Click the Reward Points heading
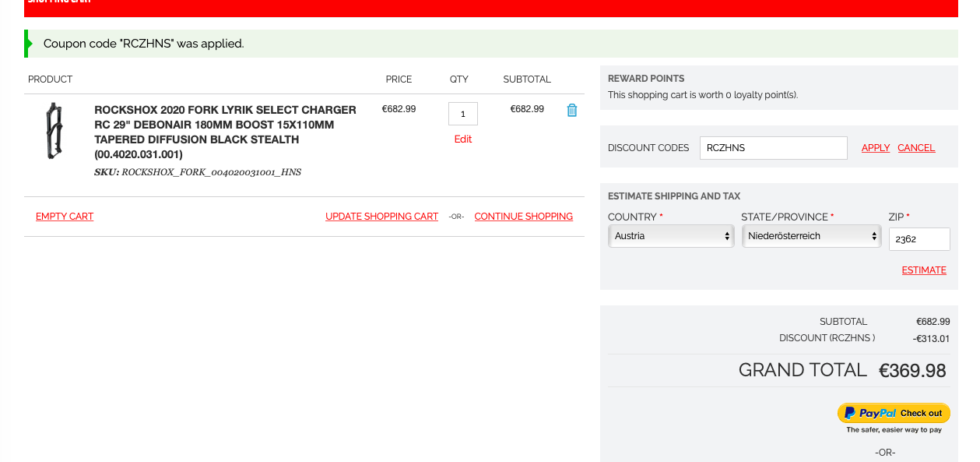The width and height of the screenshot is (980, 462). [x=646, y=79]
